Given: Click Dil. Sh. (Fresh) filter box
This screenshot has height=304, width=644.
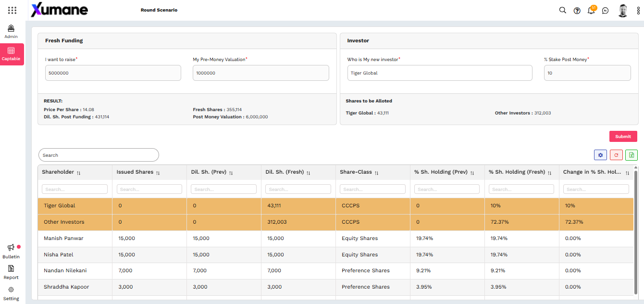Looking at the screenshot, I should [298, 189].
